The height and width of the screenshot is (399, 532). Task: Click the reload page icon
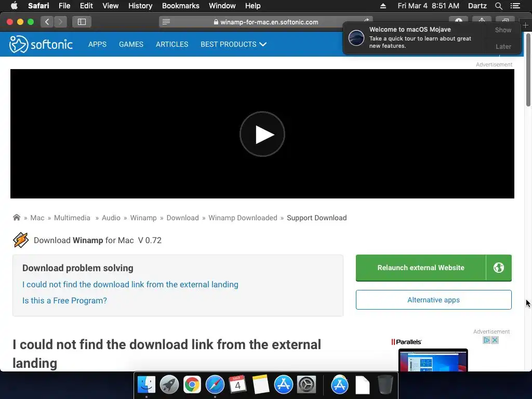click(x=366, y=20)
